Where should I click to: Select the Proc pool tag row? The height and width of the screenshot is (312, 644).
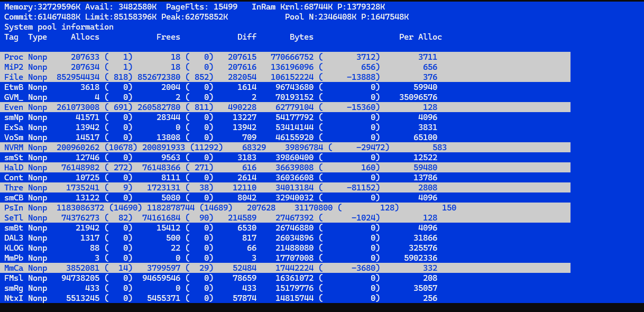coord(13,57)
